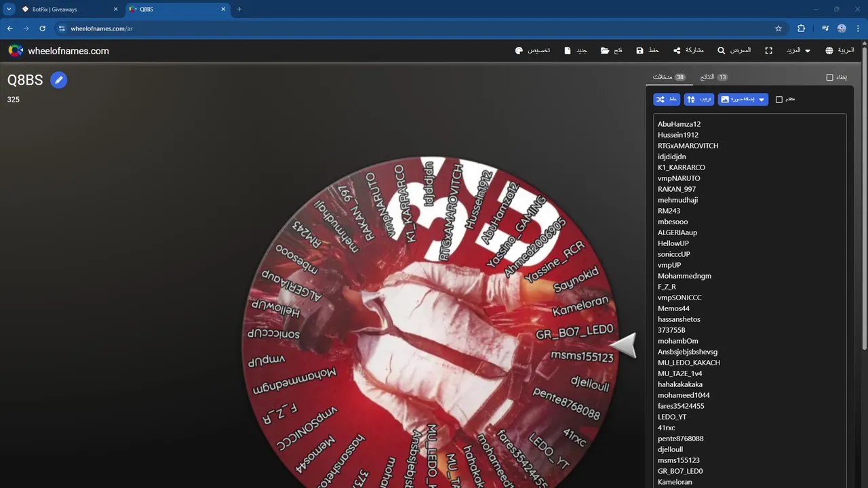
Task: Click the LEDO_YT entry in list
Action: pyautogui.click(x=672, y=417)
